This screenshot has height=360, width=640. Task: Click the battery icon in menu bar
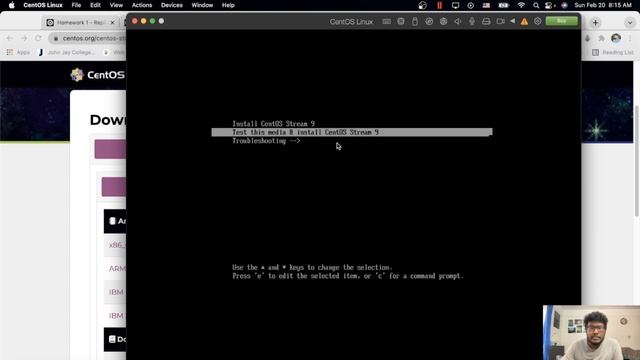(504, 5)
